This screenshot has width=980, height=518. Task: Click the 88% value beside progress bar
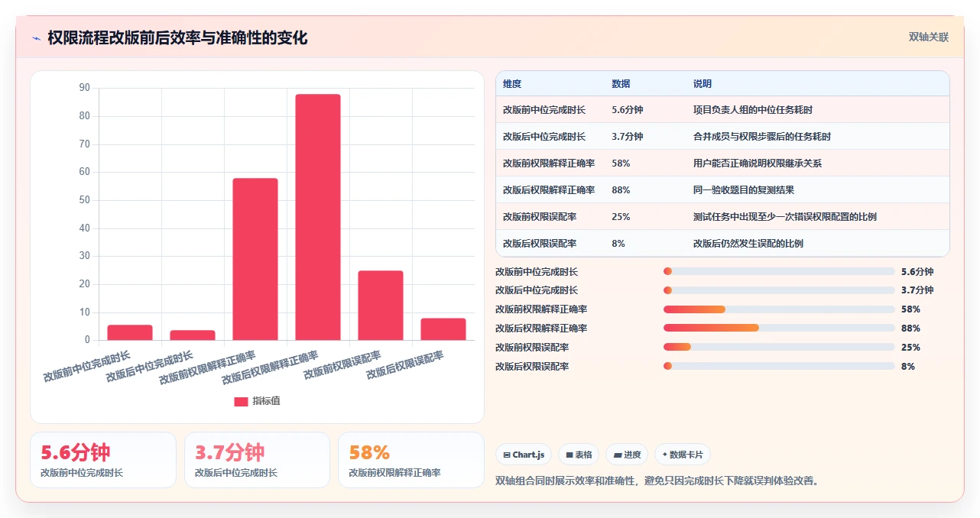(910, 329)
